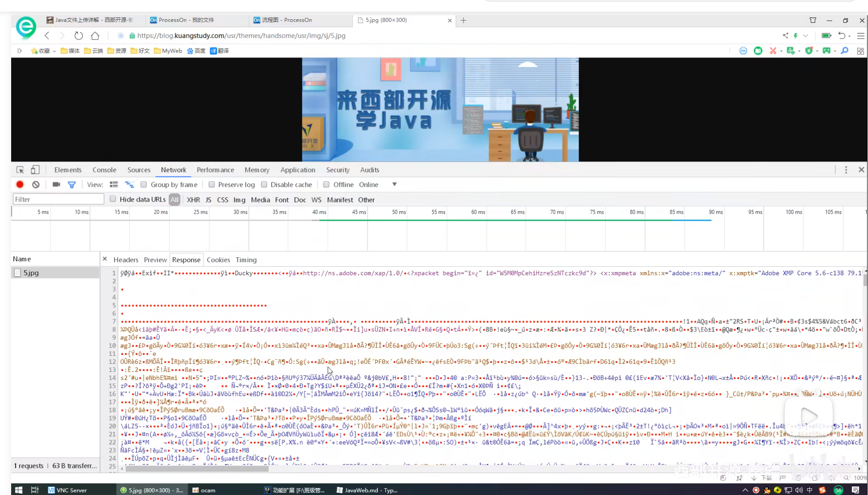Click the capture screenshots camera icon
The image size is (868, 495).
click(x=56, y=185)
